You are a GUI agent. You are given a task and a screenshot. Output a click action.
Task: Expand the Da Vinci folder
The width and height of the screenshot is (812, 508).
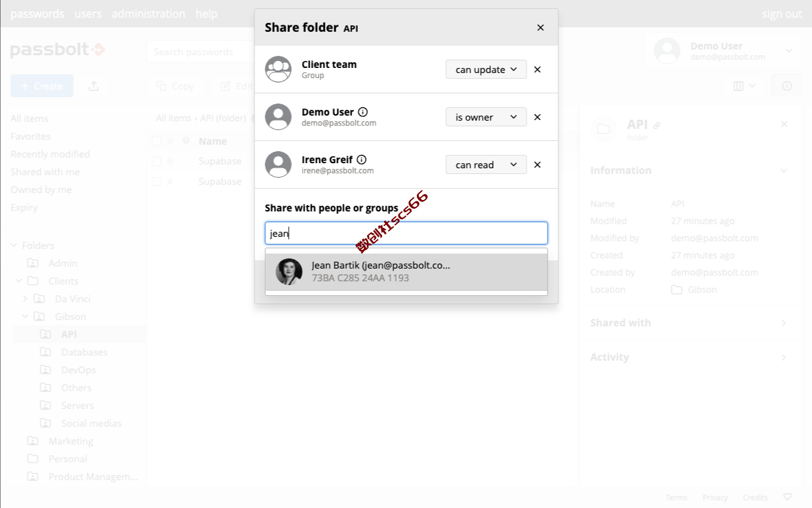pyautogui.click(x=25, y=298)
